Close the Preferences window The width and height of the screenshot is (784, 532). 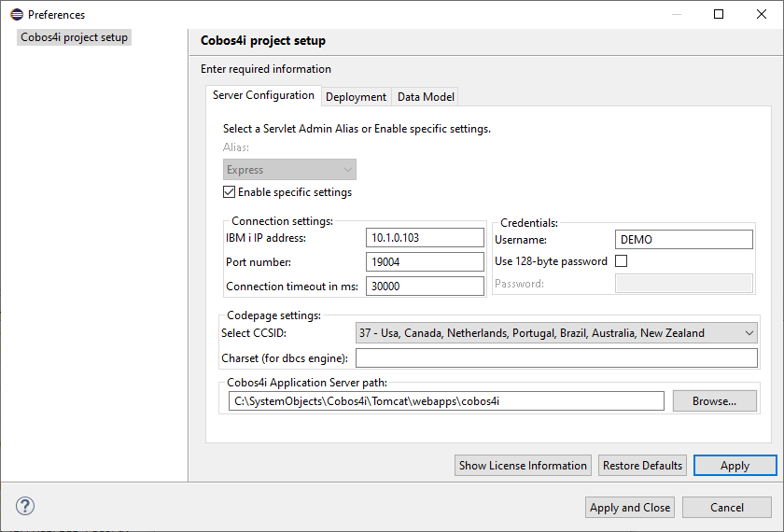coord(762,14)
